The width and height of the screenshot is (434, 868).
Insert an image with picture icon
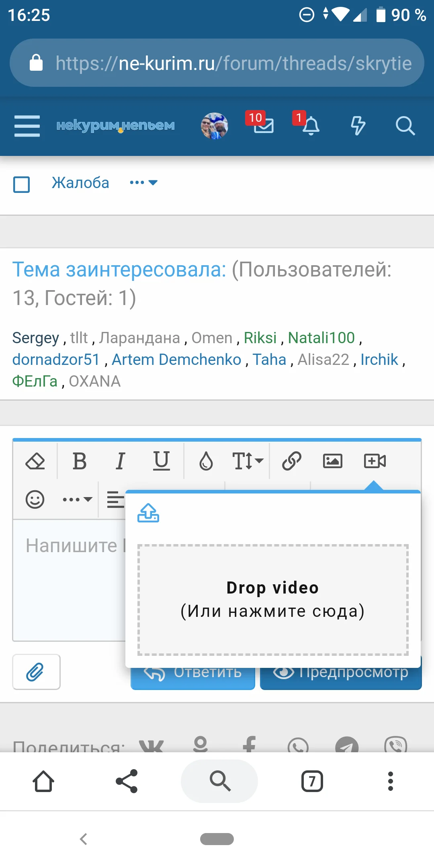(x=333, y=461)
